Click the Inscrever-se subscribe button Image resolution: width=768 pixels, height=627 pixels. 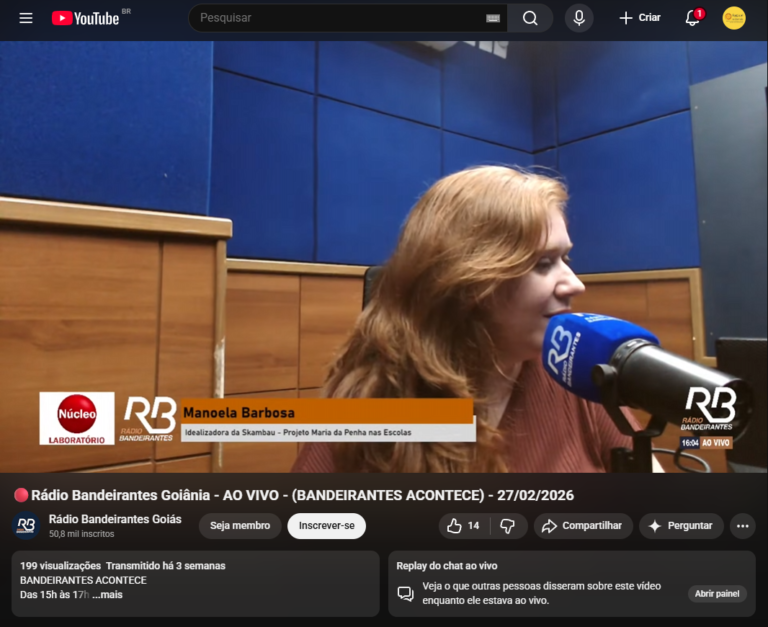(x=327, y=526)
